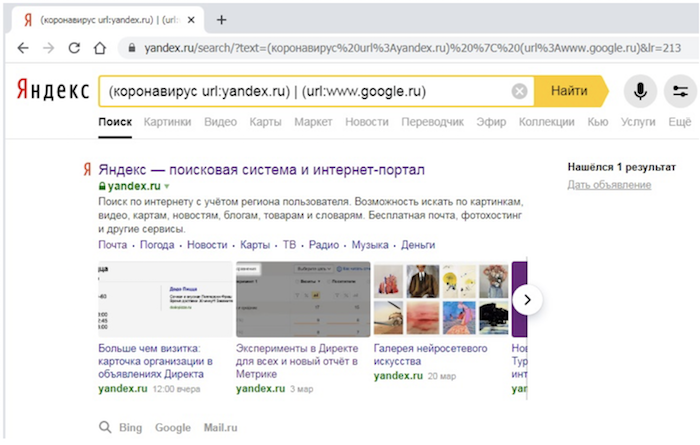Expand the Ещё menu
The image size is (700, 445).
point(679,122)
